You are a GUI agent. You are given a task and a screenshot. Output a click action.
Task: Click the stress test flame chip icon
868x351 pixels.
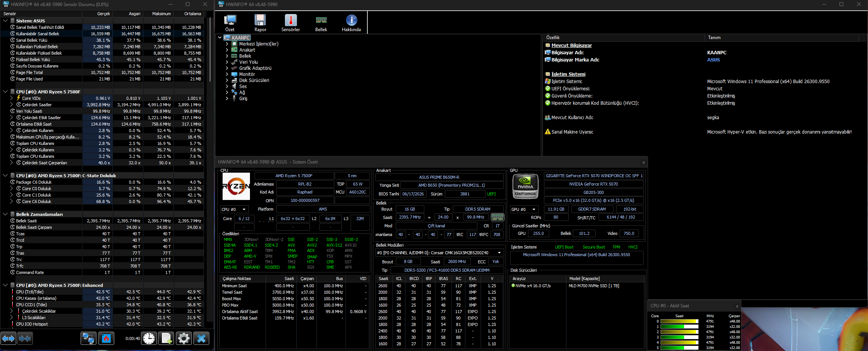tap(106, 338)
